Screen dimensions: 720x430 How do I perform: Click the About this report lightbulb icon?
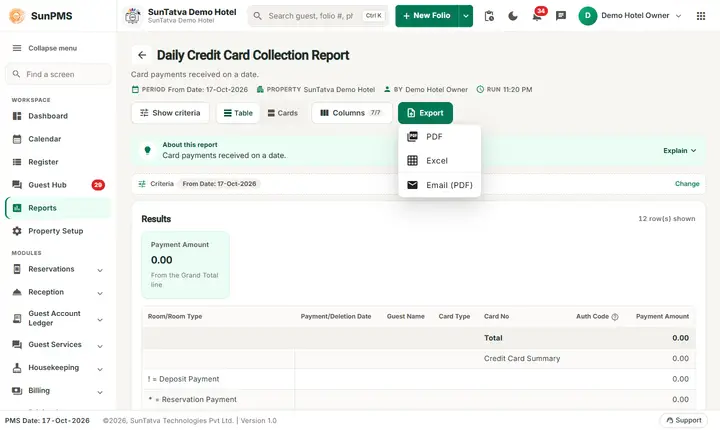[147, 150]
